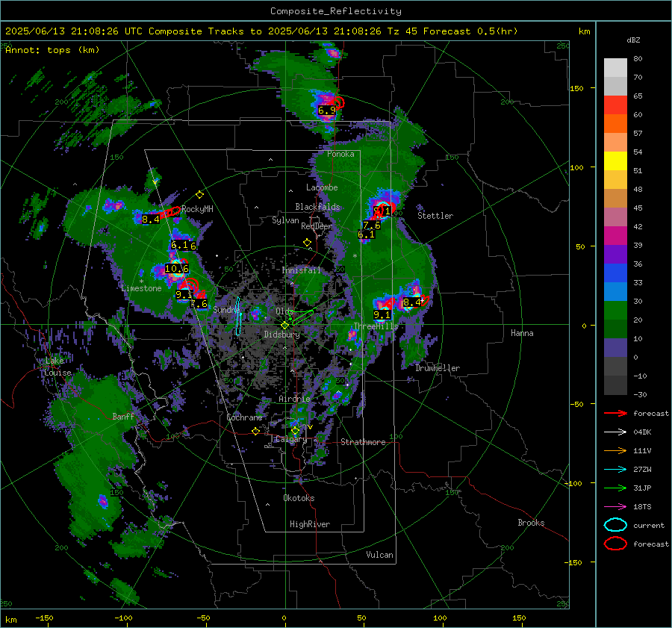Click the ThreeHills label
Viewport: 672px width, 628px height.
[x=376, y=326]
